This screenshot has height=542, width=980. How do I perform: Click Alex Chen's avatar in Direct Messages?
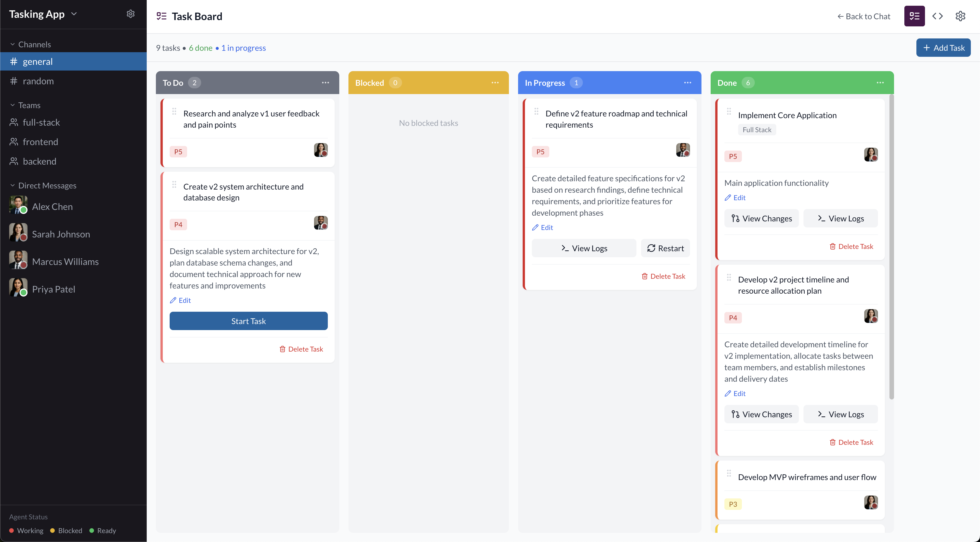coord(17,205)
